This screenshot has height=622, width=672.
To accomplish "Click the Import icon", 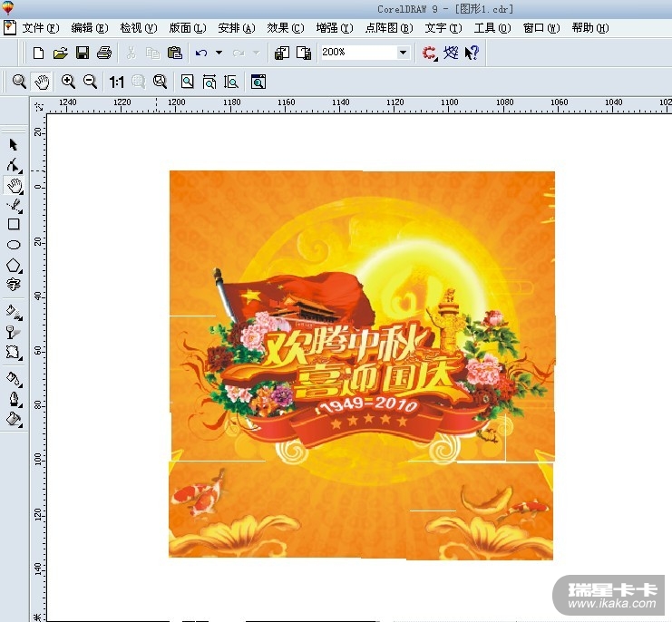I will coord(281,53).
